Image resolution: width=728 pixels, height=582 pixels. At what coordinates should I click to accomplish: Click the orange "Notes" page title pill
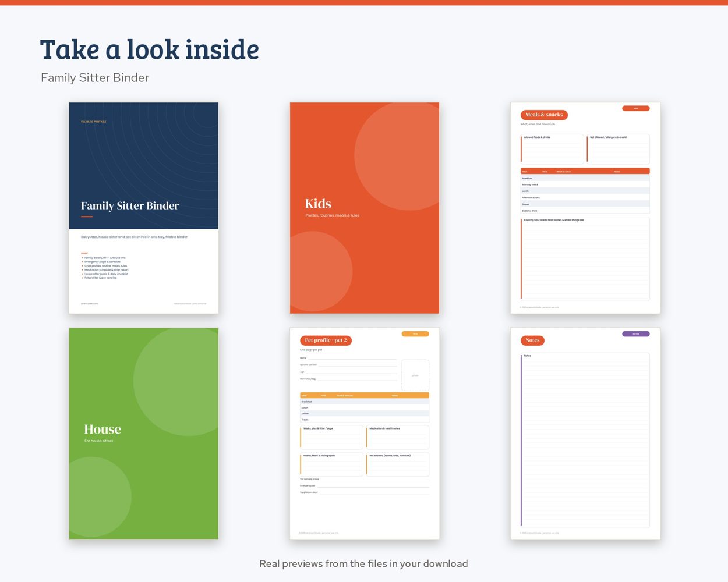coord(532,340)
